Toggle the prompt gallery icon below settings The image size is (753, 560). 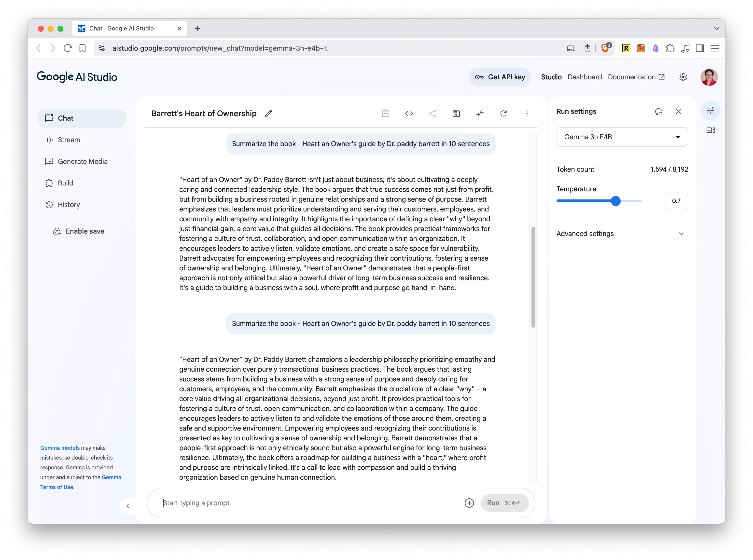(711, 130)
